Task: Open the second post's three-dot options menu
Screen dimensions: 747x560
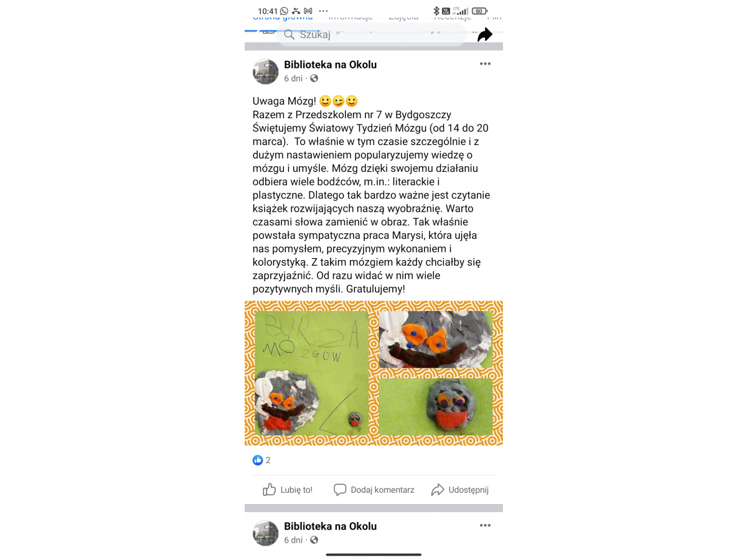Action: 485,526
